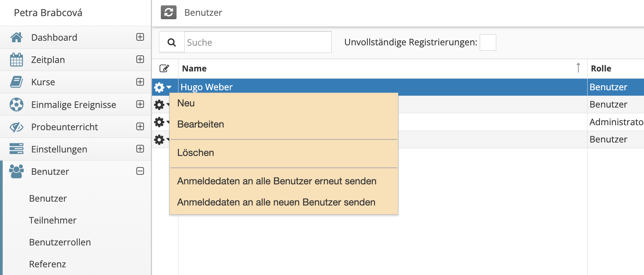This screenshot has width=644, height=275.
Task: Toggle the Unvollständige Registrierungen checkbox
Action: (488, 42)
